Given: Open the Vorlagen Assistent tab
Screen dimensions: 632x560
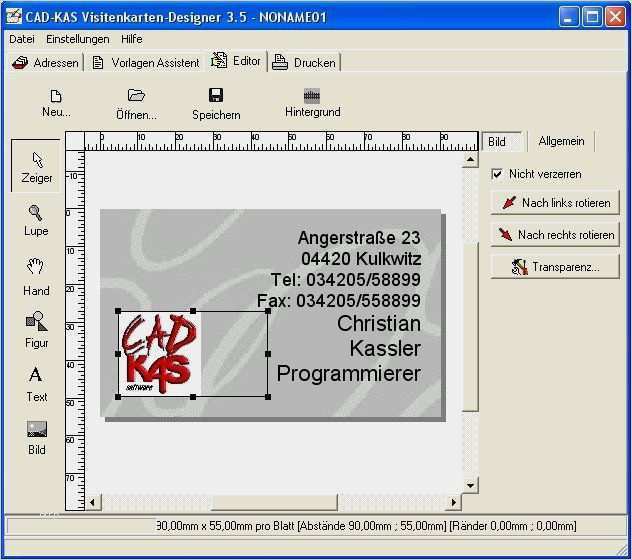Looking at the screenshot, I should pos(146,62).
